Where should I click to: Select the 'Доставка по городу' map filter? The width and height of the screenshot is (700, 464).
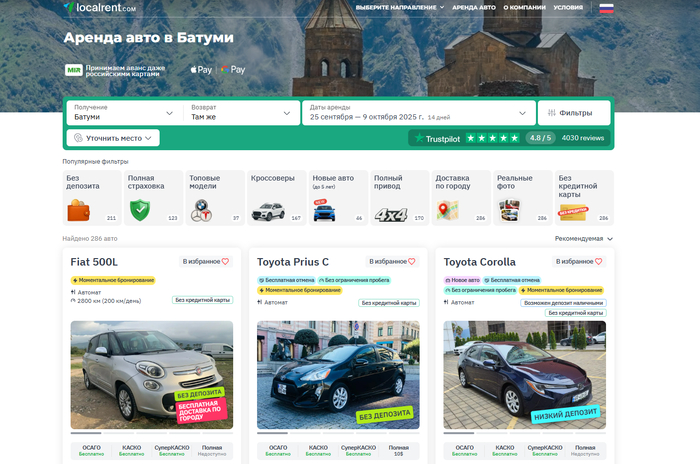click(x=460, y=197)
